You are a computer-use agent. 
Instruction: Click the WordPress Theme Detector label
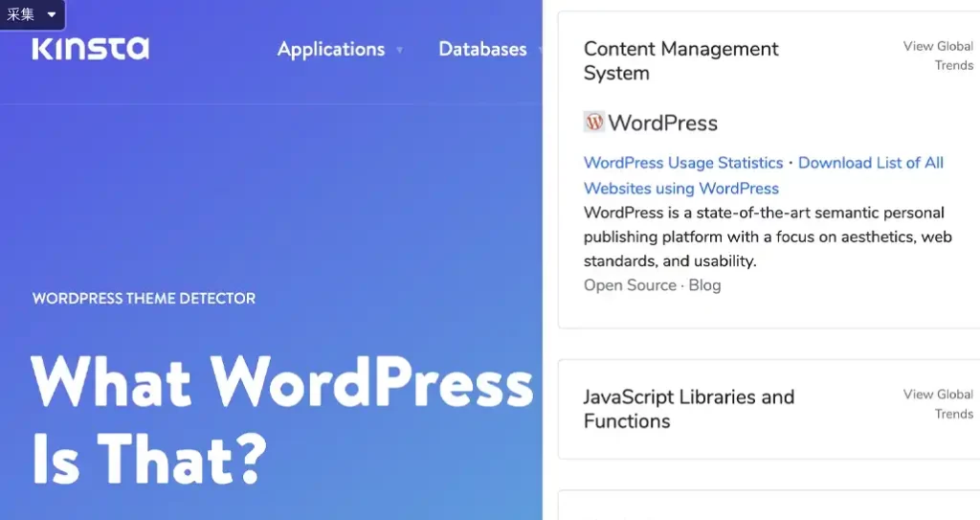coord(144,299)
